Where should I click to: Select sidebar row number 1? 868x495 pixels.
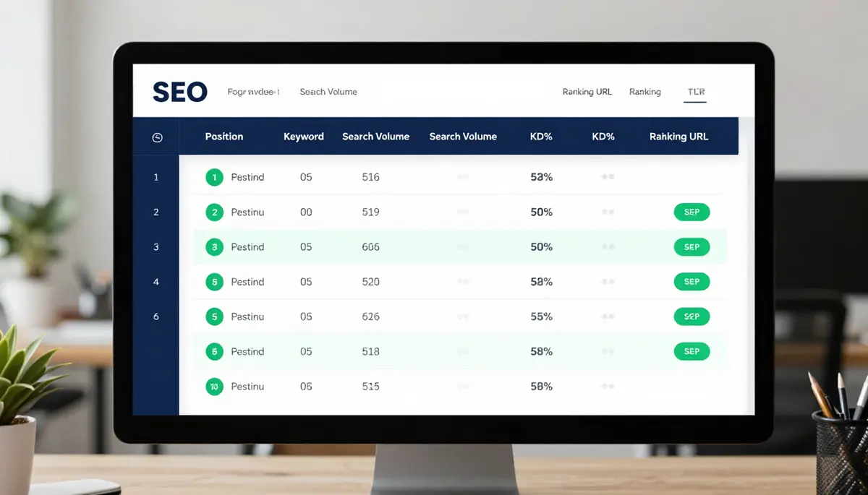(156, 177)
